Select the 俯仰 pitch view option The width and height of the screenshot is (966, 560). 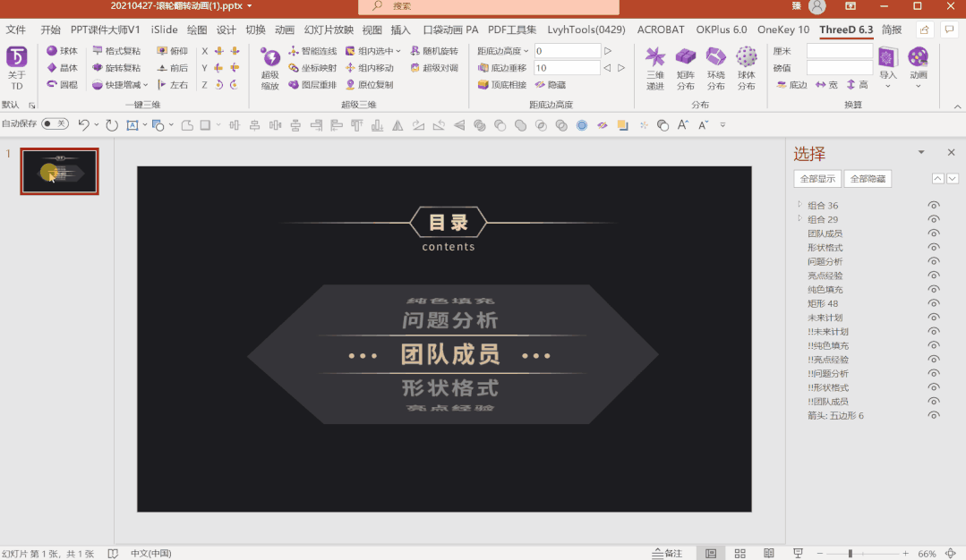[173, 51]
